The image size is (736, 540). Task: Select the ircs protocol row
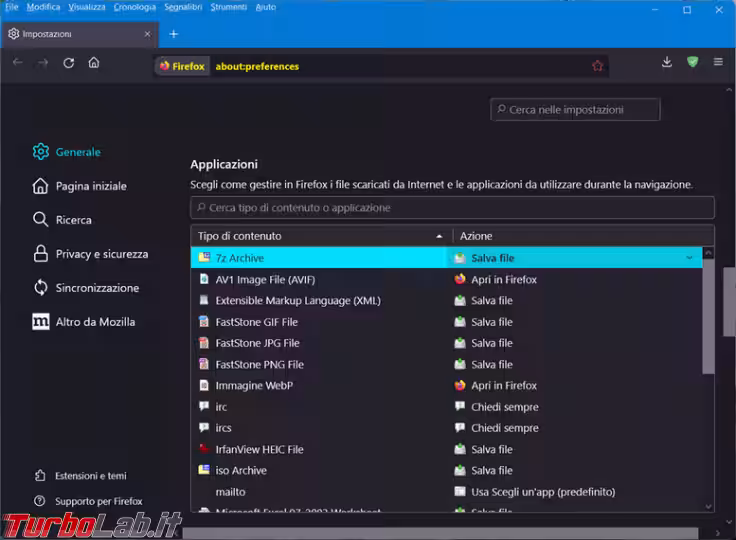tap(446, 428)
